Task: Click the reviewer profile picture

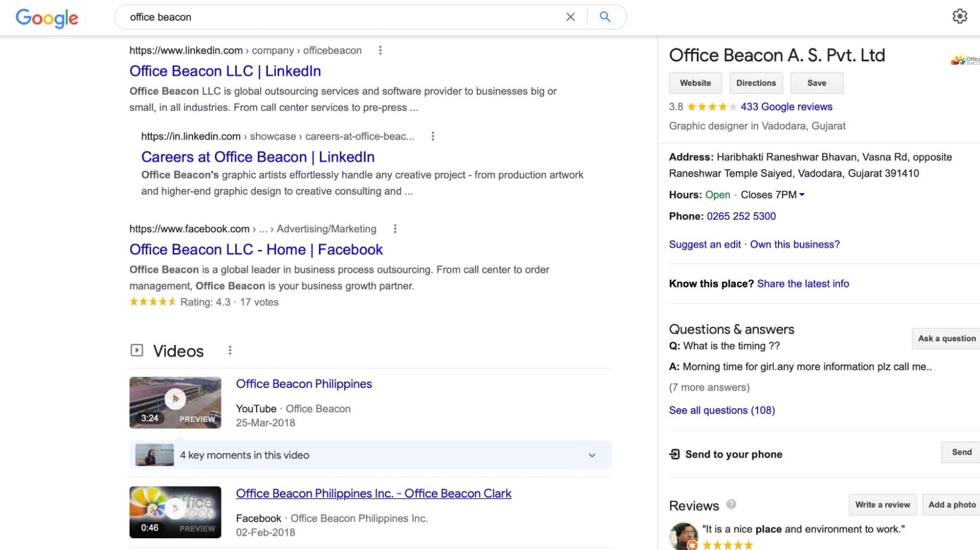Action: coord(684,536)
